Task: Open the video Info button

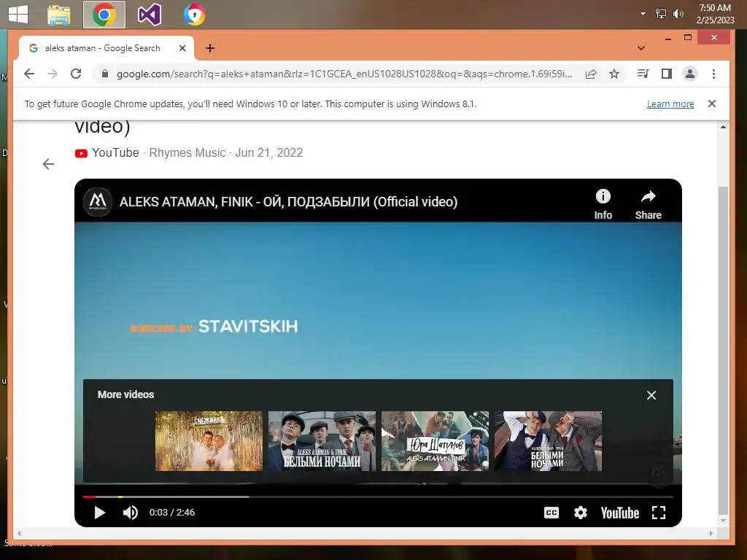Action: [x=603, y=205]
